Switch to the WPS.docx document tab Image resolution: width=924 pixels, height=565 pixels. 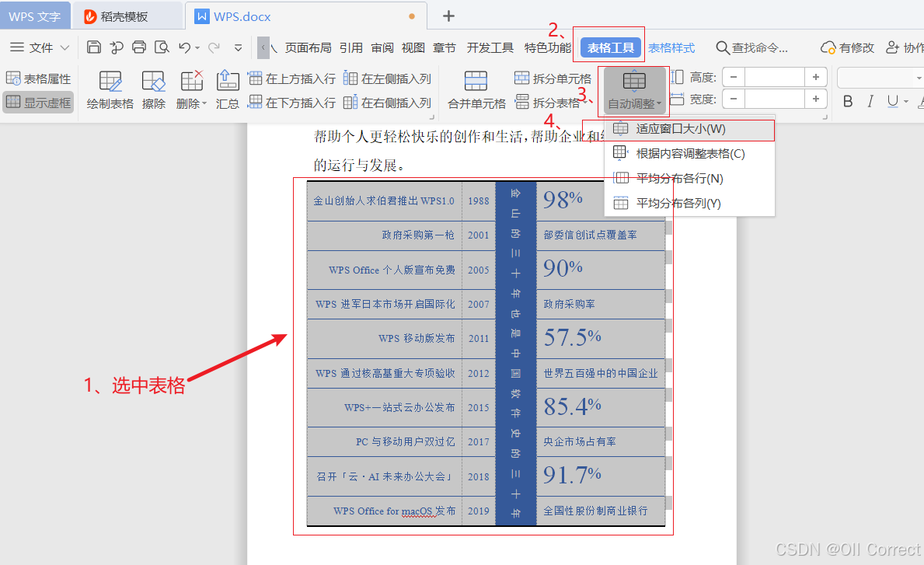(x=306, y=16)
